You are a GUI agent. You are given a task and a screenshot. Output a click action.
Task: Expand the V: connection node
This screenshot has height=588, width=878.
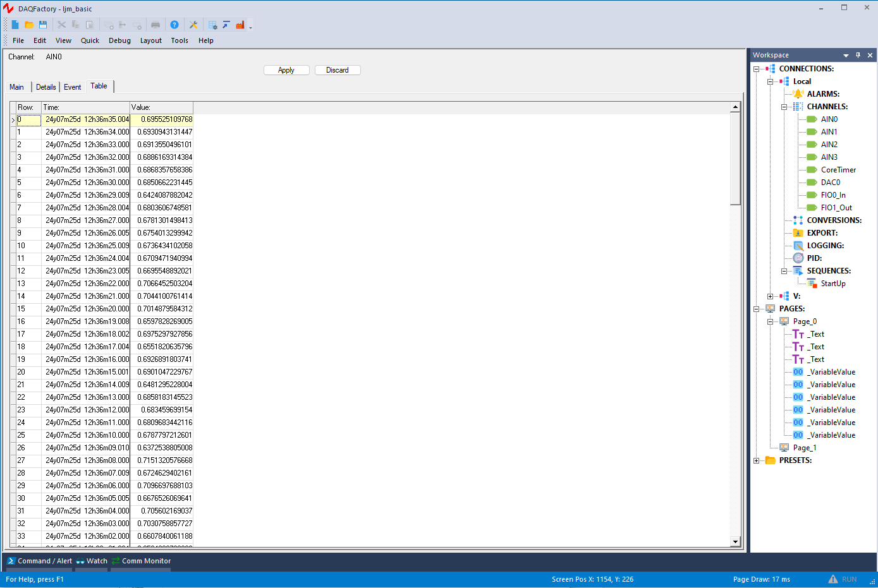tap(770, 296)
